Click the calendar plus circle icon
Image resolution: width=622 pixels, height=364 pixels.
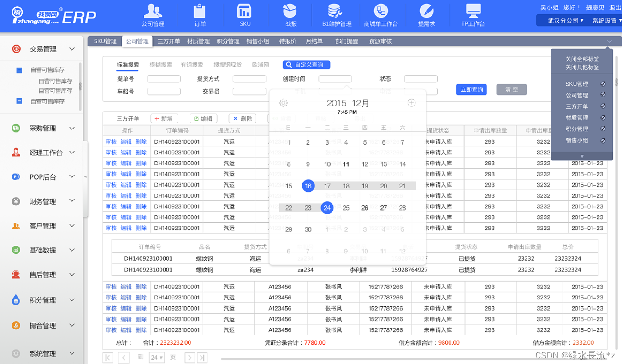(411, 103)
